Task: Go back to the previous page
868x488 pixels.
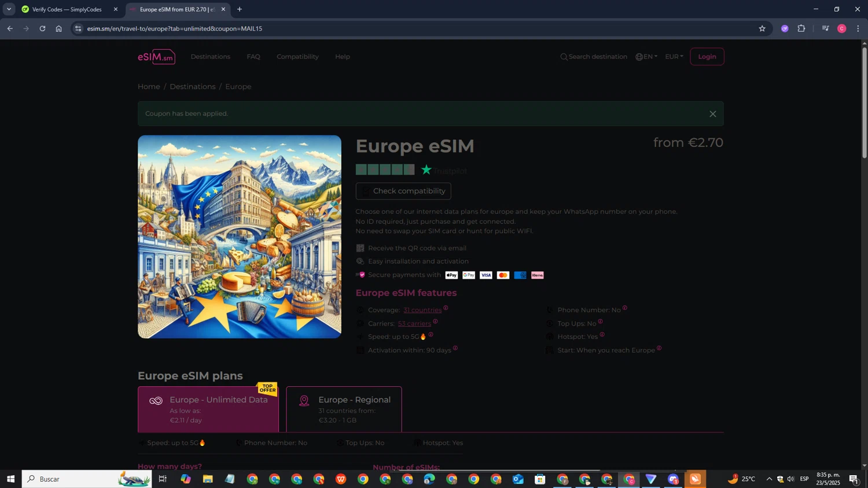Action: pyautogui.click(x=10, y=28)
